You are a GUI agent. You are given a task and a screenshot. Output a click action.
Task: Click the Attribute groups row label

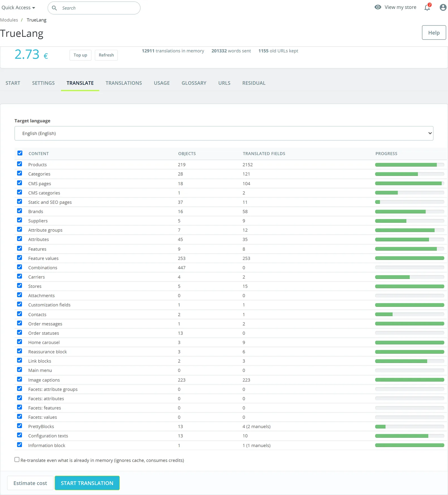[x=45, y=230]
